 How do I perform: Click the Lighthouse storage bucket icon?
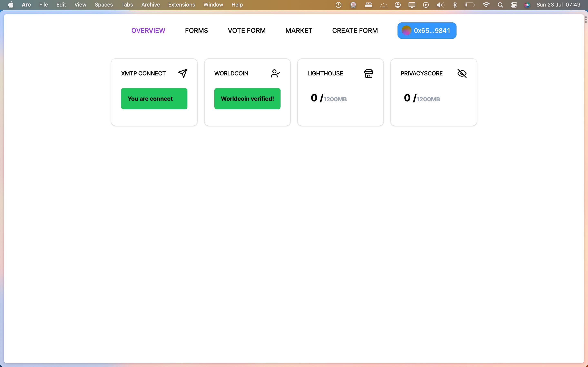tap(368, 73)
